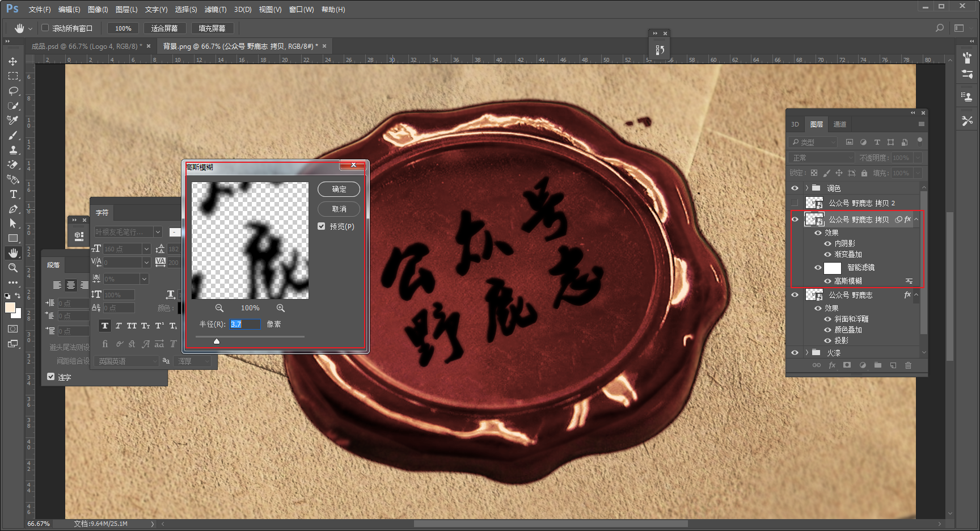Viewport: 980px width, 531px height.
Task: Select the Rectangular Marquee tool
Action: (12, 76)
